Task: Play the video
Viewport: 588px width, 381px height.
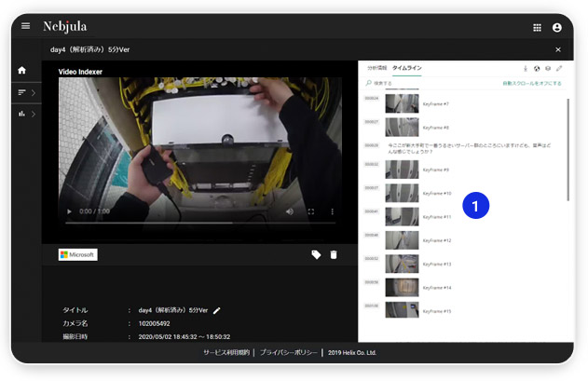Action: point(69,211)
